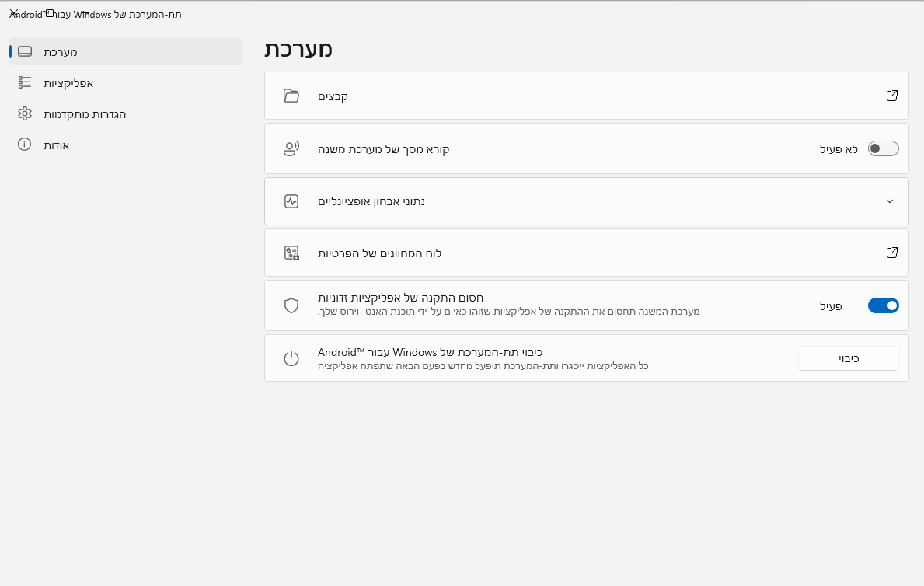
Task: Click the פעיל status text
Action: click(x=830, y=306)
